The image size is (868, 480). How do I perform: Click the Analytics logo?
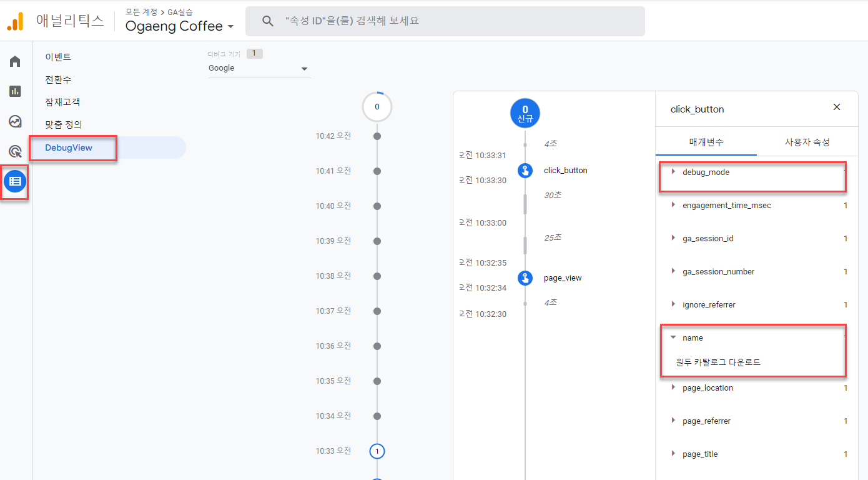coord(15,21)
